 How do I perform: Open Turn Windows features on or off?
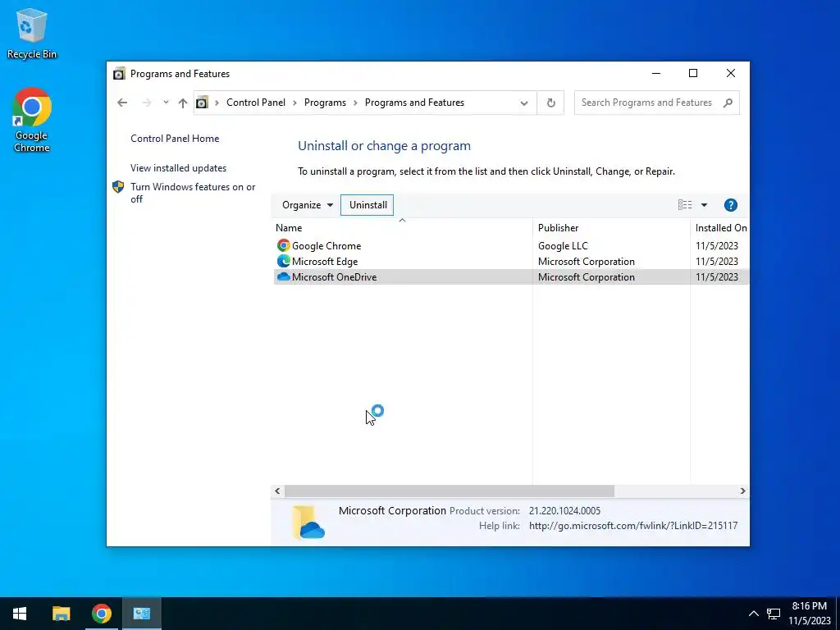pyautogui.click(x=193, y=193)
